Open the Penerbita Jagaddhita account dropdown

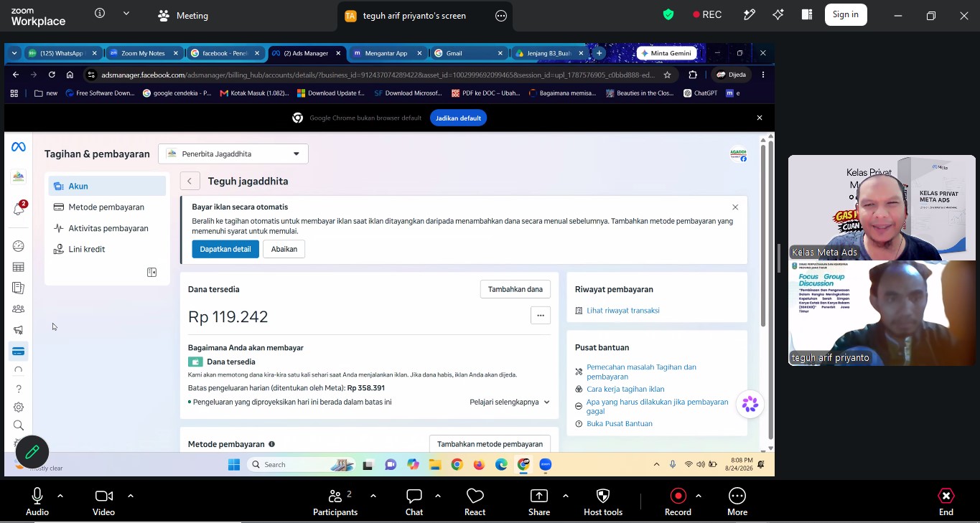233,154
